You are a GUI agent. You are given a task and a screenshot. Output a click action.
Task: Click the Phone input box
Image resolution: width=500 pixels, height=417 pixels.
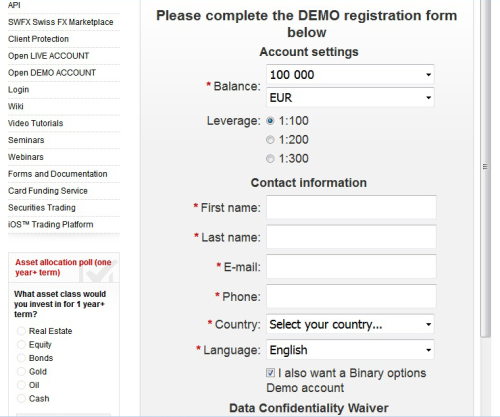tap(351, 296)
